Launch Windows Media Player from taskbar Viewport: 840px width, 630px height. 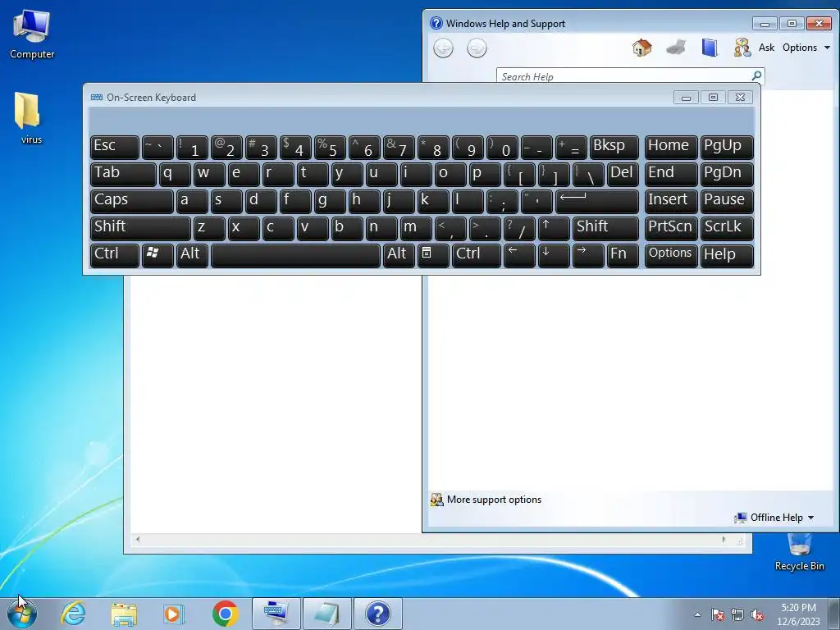(174, 614)
